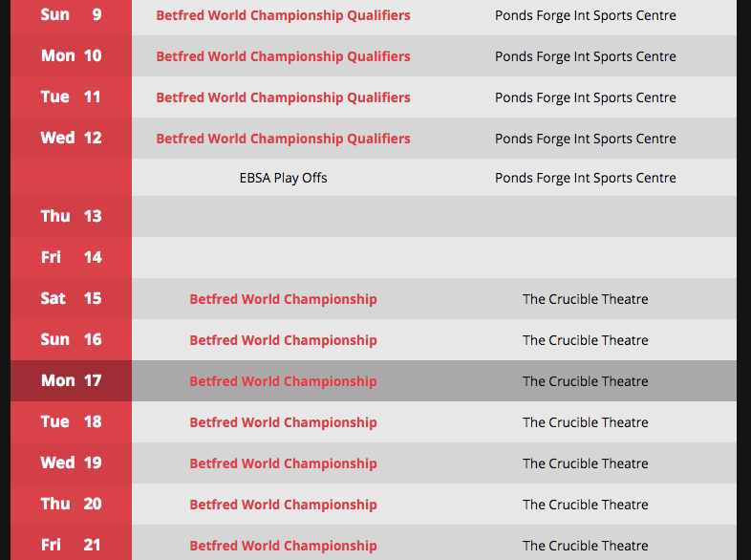The height and width of the screenshot is (560, 751).
Task: Click the Mon 17 highlighted date cell
Action: click(71, 381)
